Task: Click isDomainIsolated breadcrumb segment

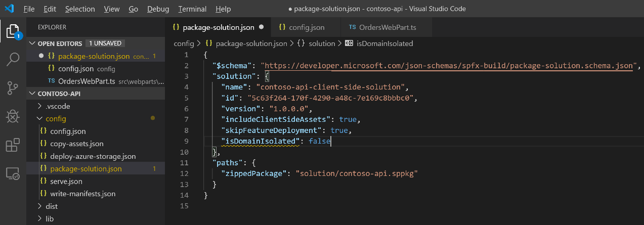Action: coord(385,43)
